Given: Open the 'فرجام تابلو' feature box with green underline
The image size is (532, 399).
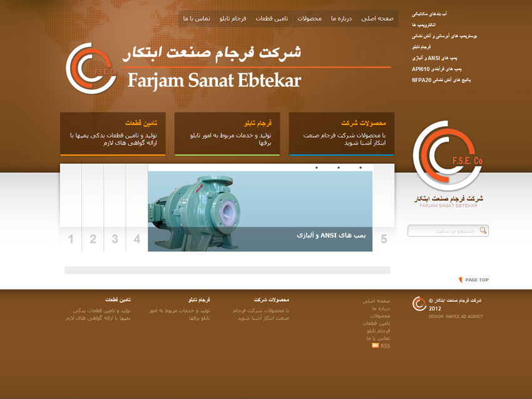Looking at the screenshot, I should click(x=227, y=134).
